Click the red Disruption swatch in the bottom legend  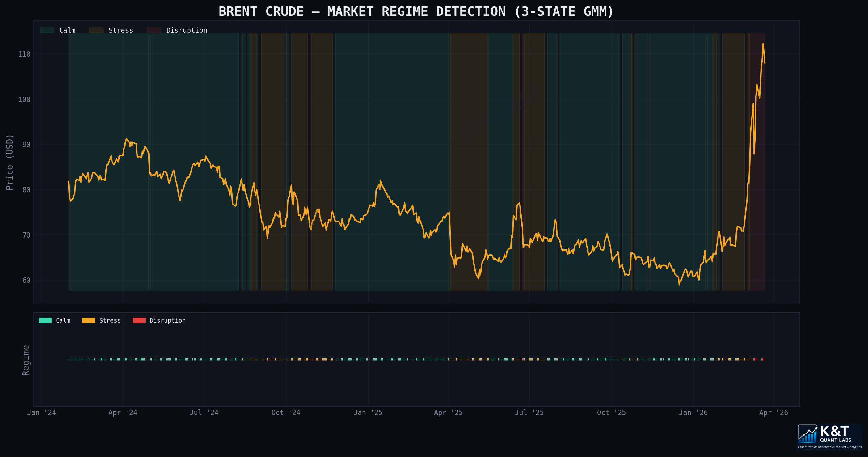click(139, 320)
